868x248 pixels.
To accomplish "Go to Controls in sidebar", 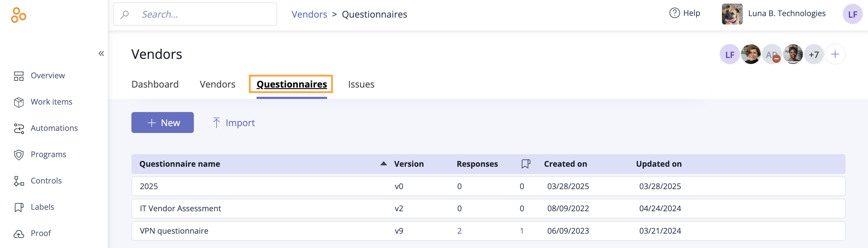I will 46,180.
